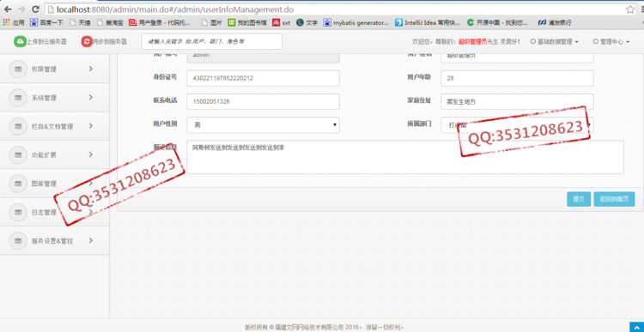Open the 用户性别 dropdown
The image size is (644, 332).
coord(263,125)
